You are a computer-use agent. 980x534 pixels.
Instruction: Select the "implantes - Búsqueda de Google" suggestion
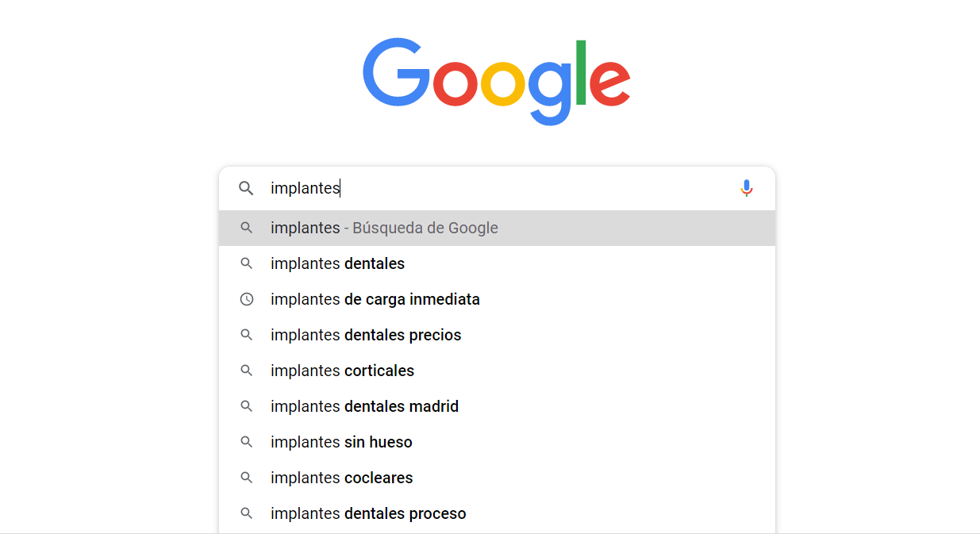coord(384,229)
